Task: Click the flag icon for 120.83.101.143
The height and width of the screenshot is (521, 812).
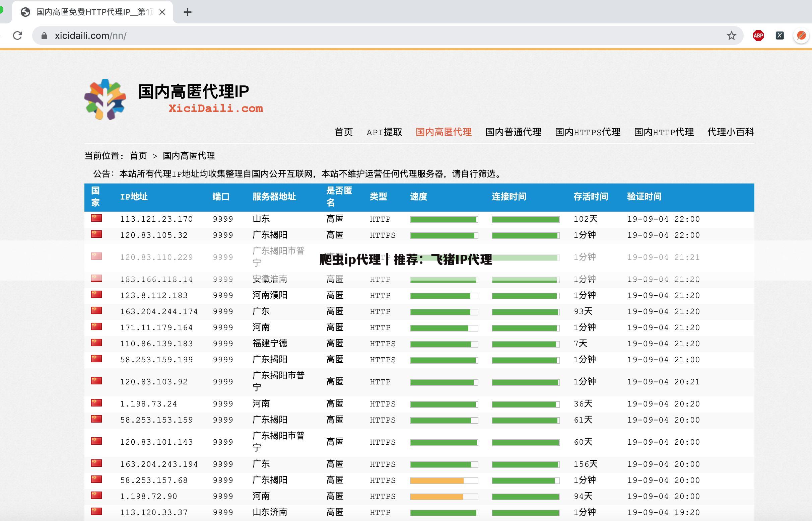Action: [x=96, y=441]
